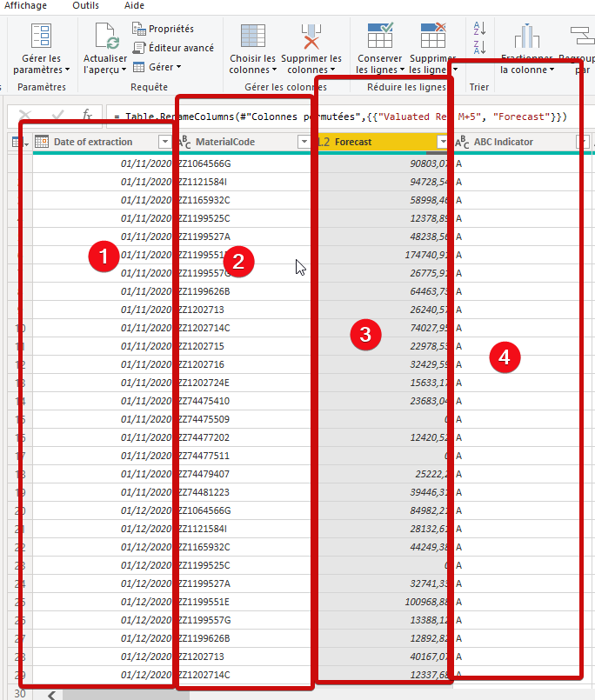The width and height of the screenshot is (595, 700).
Task: Open the Éditeur avancé
Action: [x=173, y=47]
